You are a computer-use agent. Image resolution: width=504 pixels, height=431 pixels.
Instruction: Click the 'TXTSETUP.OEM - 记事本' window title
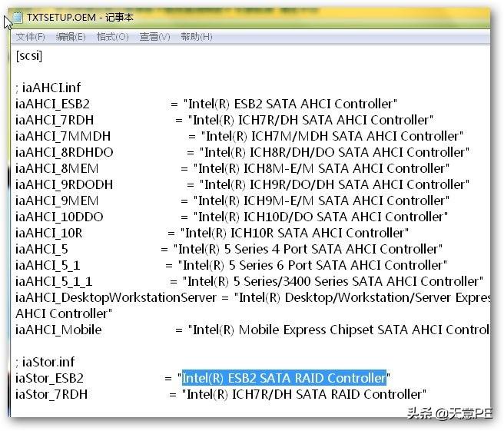(80, 18)
